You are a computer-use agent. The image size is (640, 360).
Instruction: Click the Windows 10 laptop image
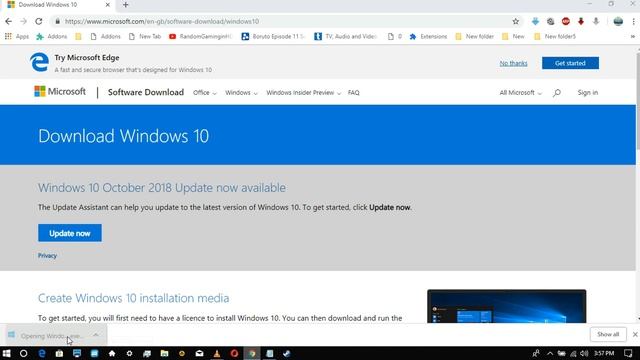pos(507,306)
